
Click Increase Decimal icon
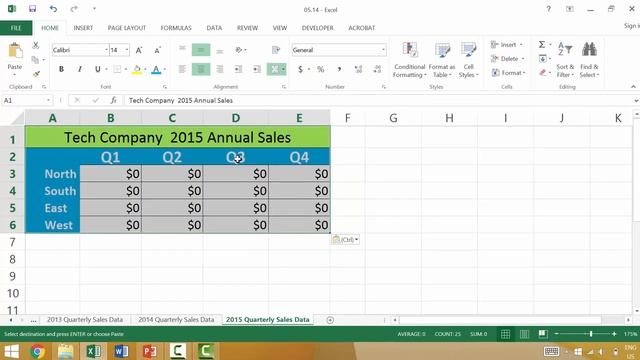[358, 69]
